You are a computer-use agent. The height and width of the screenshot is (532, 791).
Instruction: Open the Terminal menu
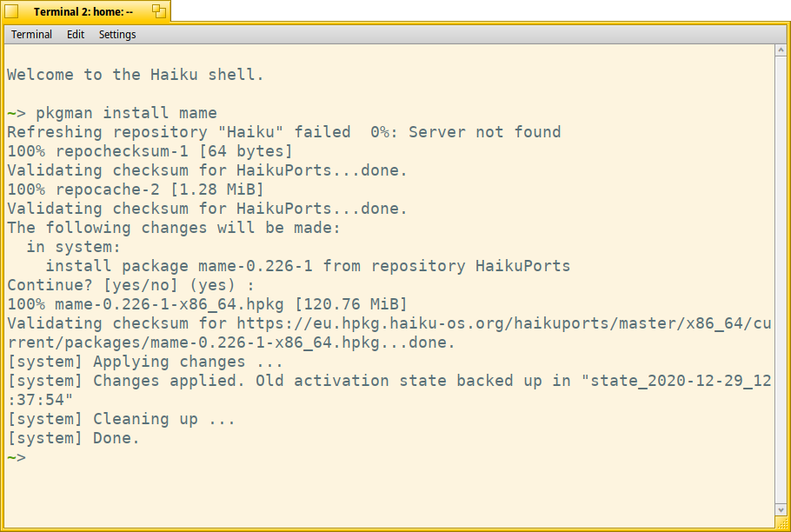[x=31, y=34]
